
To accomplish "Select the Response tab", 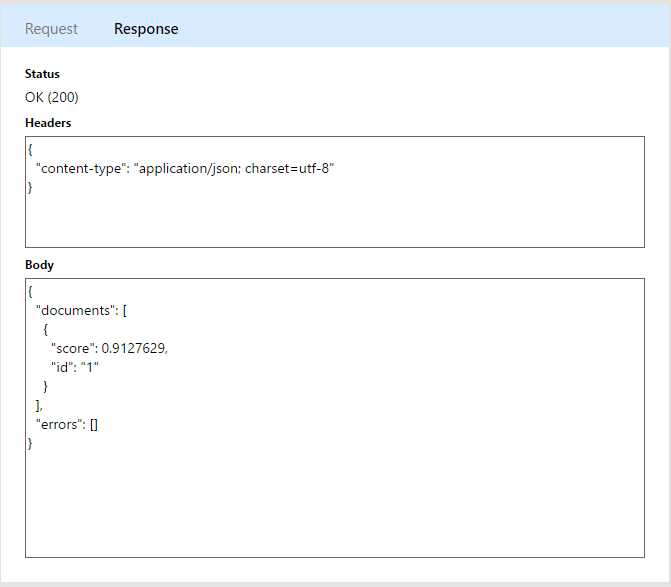I will click(146, 29).
